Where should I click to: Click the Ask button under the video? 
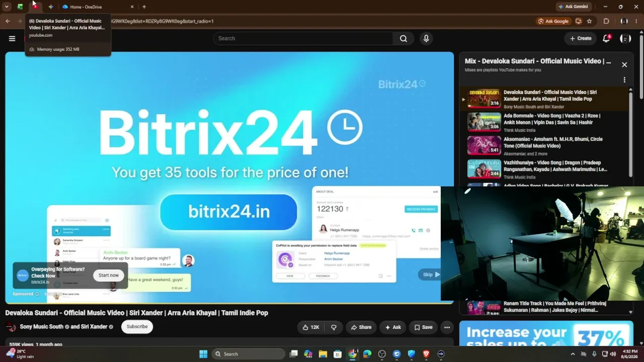click(393, 327)
